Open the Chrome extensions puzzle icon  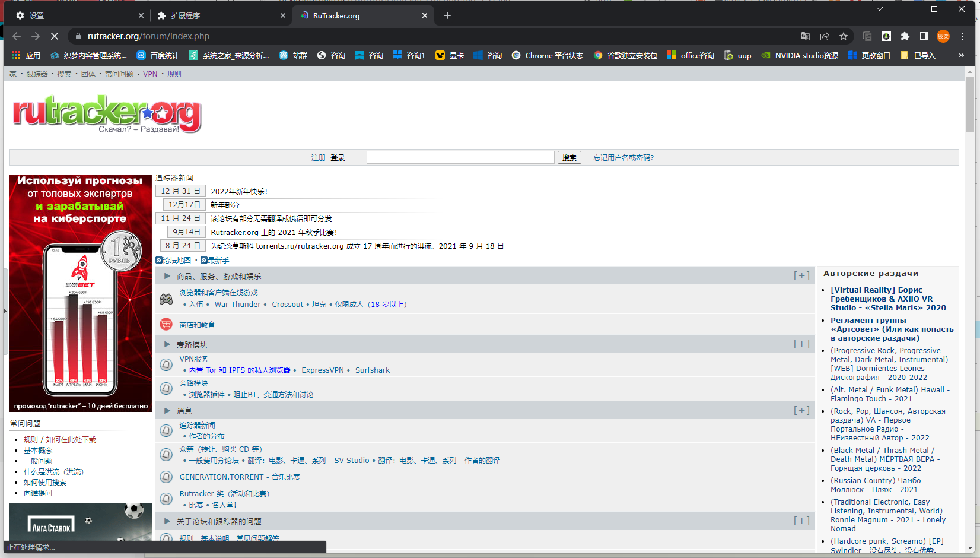tap(905, 36)
